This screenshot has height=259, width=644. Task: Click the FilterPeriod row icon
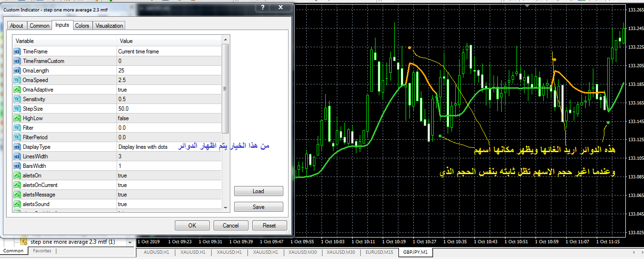pyautogui.click(x=17, y=137)
